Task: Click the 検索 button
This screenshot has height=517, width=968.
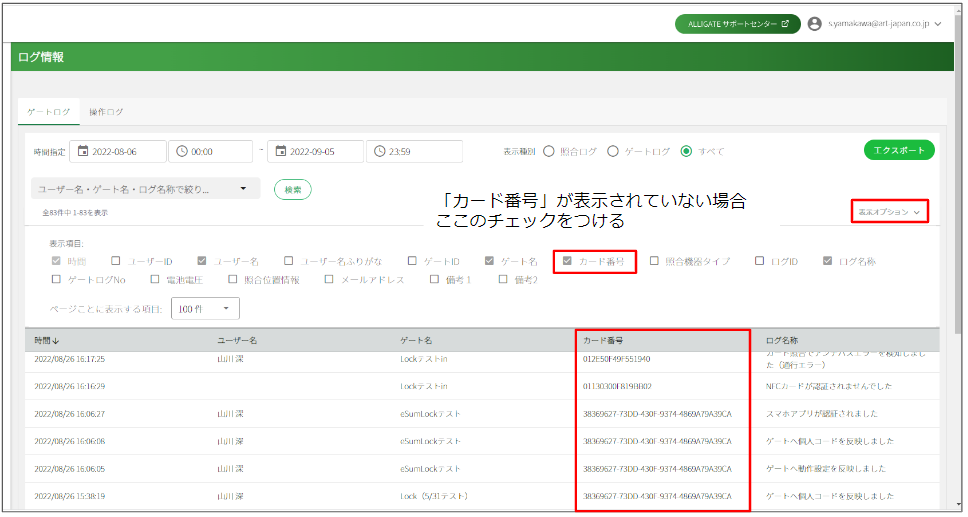Action: point(293,190)
